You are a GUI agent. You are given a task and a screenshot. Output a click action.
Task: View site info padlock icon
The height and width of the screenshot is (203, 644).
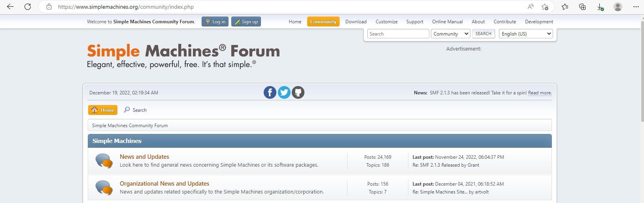49,7
